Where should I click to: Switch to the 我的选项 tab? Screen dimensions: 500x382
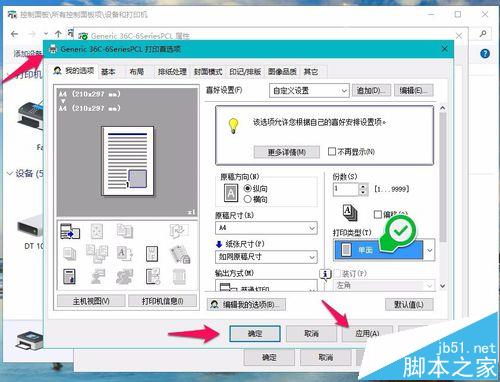click(x=74, y=71)
